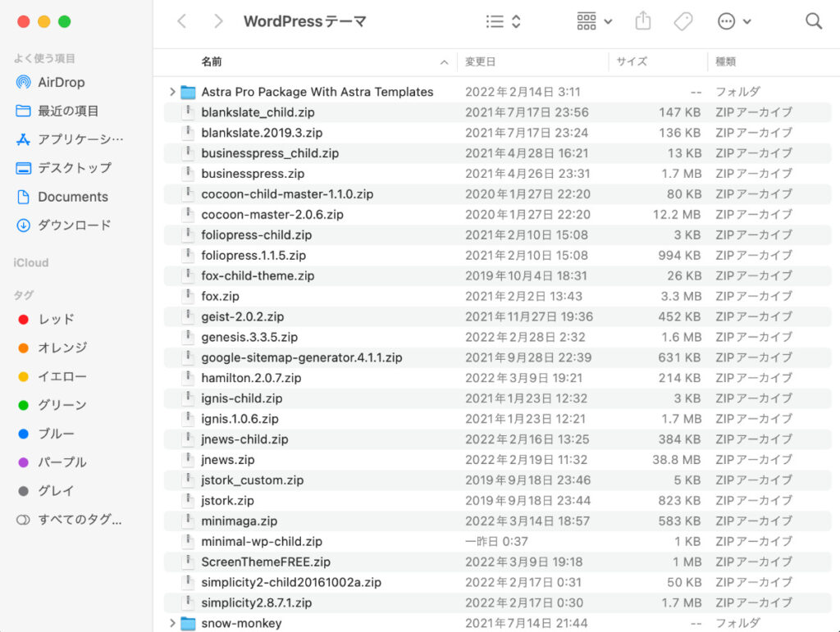The height and width of the screenshot is (632, 840).
Task: Select simplicity2.8.7.1.zip file
Action: point(498,603)
